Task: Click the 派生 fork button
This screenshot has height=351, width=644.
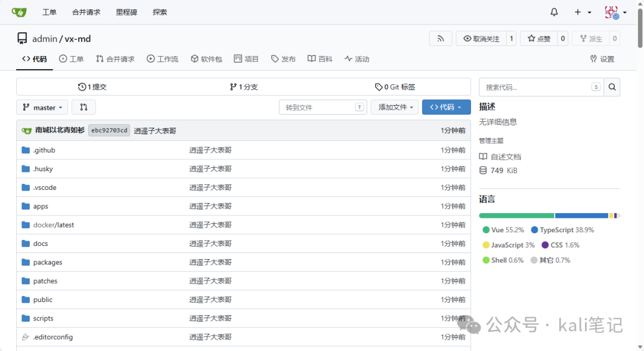Action: [x=591, y=39]
